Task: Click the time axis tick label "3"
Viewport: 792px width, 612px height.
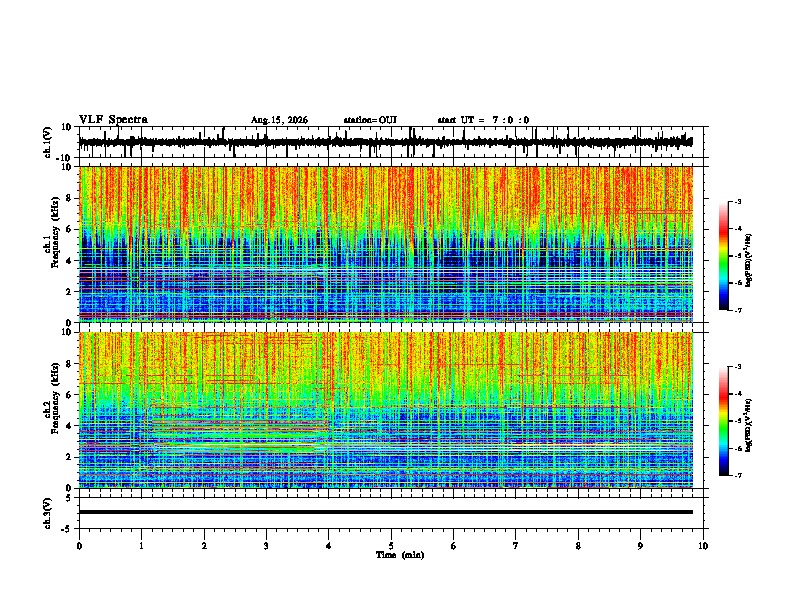Action: [266, 546]
